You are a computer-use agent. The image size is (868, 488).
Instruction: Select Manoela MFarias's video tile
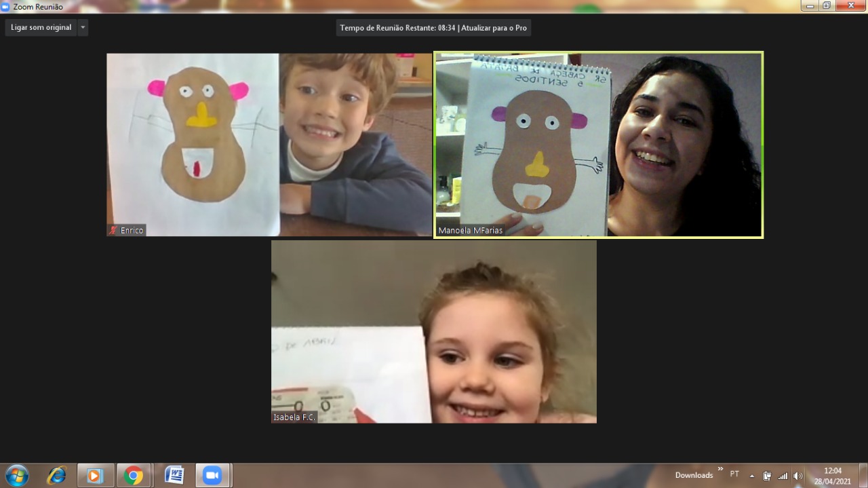(599, 145)
